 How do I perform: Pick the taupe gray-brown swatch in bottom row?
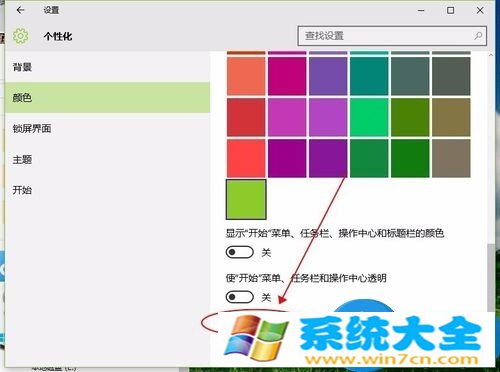pyautogui.click(x=451, y=158)
